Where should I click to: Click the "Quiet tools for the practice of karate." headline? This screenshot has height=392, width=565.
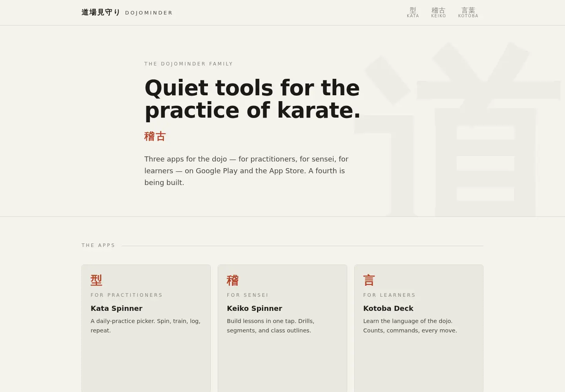pyautogui.click(x=253, y=99)
